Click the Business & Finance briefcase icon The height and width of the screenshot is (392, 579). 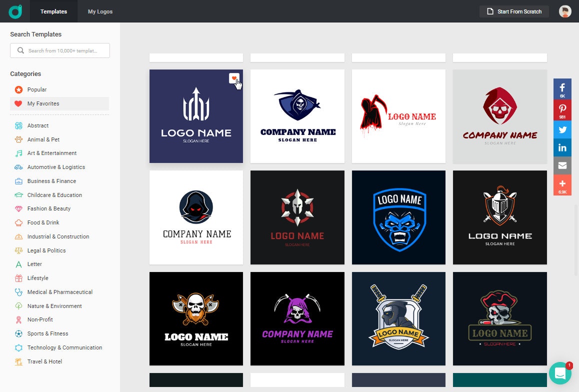coord(18,181)
